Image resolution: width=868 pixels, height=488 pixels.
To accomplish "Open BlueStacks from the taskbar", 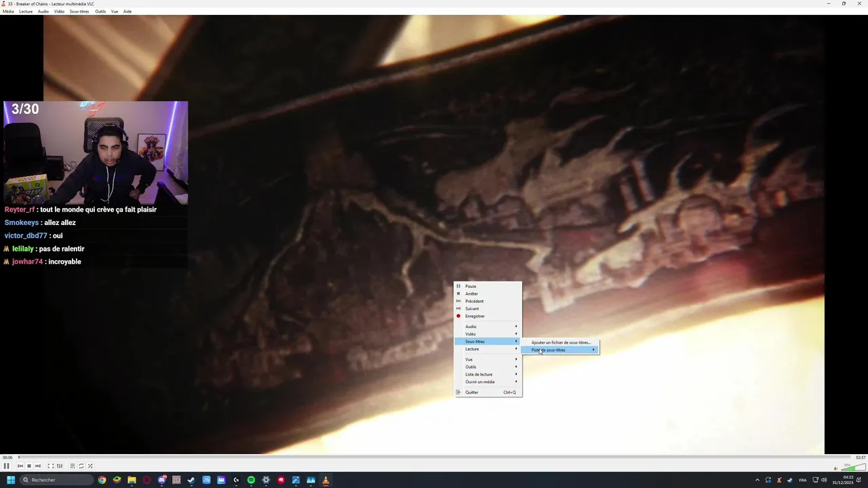I will [x=117, y=480].
